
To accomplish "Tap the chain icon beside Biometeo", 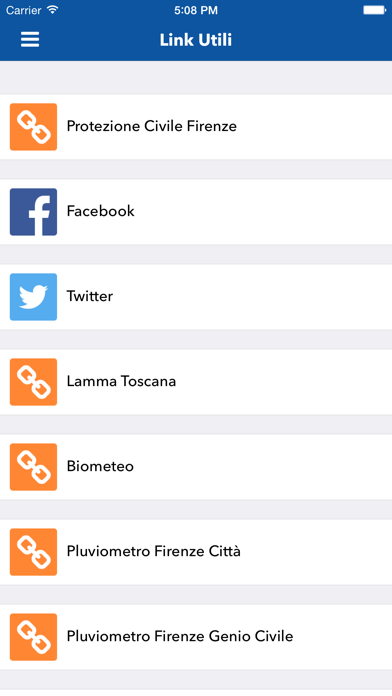I will pos(33,467).
